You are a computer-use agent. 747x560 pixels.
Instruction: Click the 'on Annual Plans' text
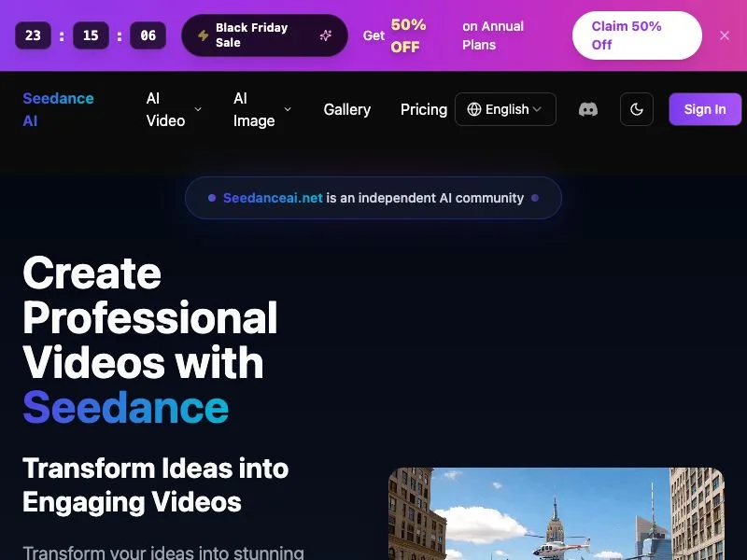pyautogui.click(x=493, y=35)
